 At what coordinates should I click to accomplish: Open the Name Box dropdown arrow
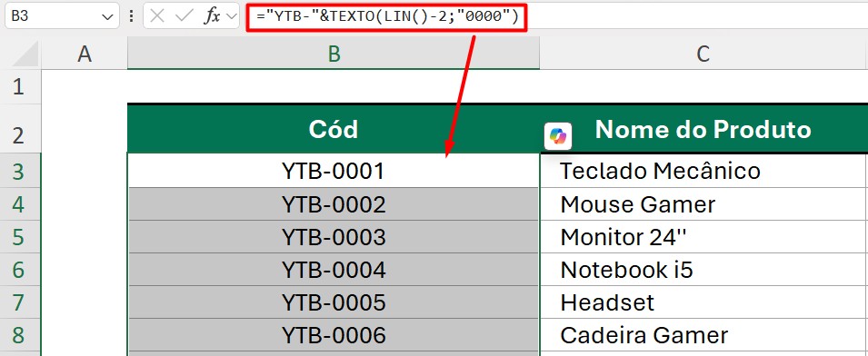pos(107,16)
